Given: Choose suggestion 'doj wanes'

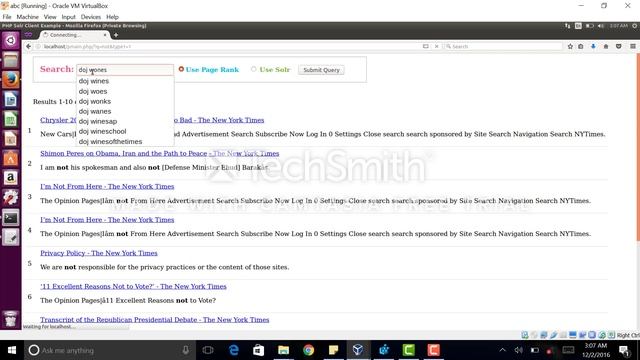Looking at the screenshot, I should coord(125,111).
